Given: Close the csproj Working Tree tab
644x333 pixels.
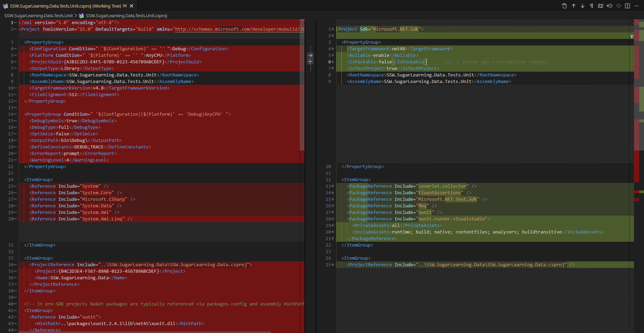Looking at the screenshot, I should pos(131,6).
